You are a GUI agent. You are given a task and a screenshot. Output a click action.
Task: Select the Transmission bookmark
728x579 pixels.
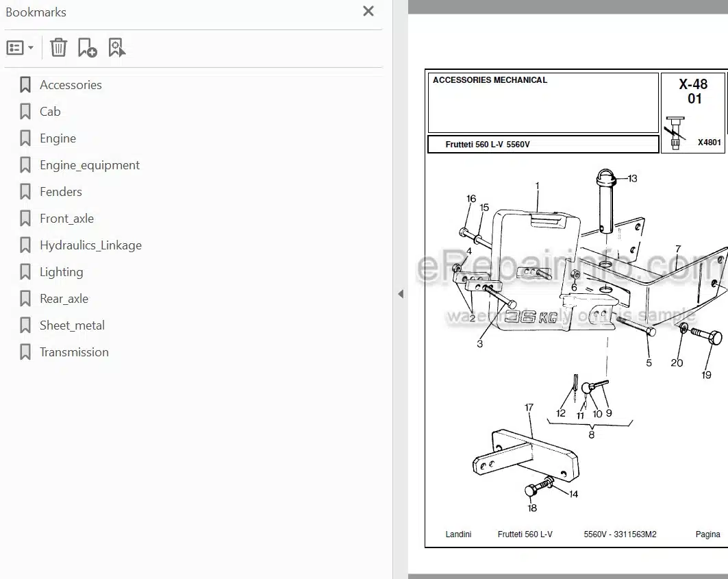pyautogui.click(x=74, y=352)
